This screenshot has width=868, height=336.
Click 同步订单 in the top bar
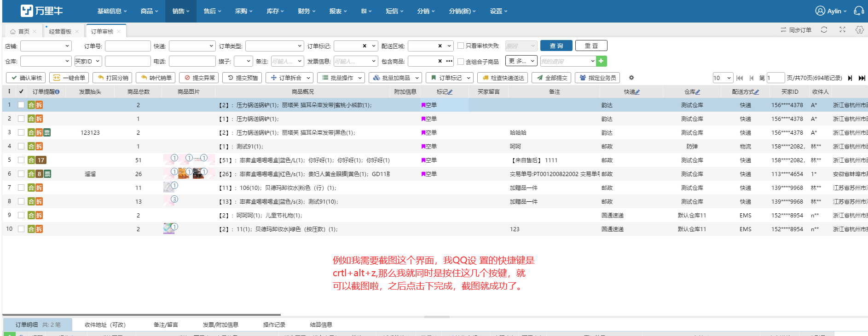click(796, 30)
